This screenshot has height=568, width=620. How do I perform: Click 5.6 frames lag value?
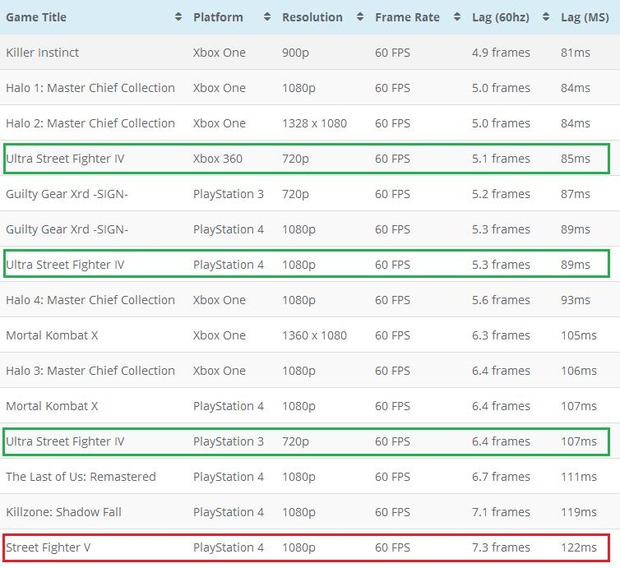[501, 300]
